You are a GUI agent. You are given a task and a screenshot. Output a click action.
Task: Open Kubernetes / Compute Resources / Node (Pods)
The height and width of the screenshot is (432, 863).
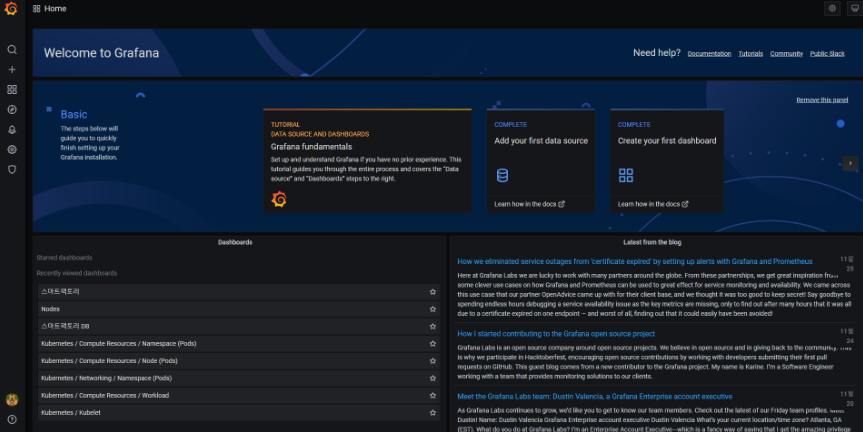[x=238, y=361]
